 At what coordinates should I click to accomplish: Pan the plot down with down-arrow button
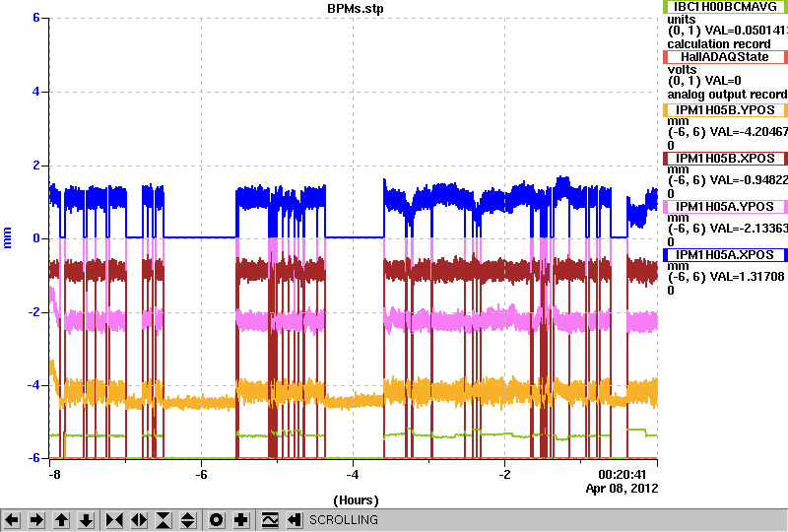point(86,519)
